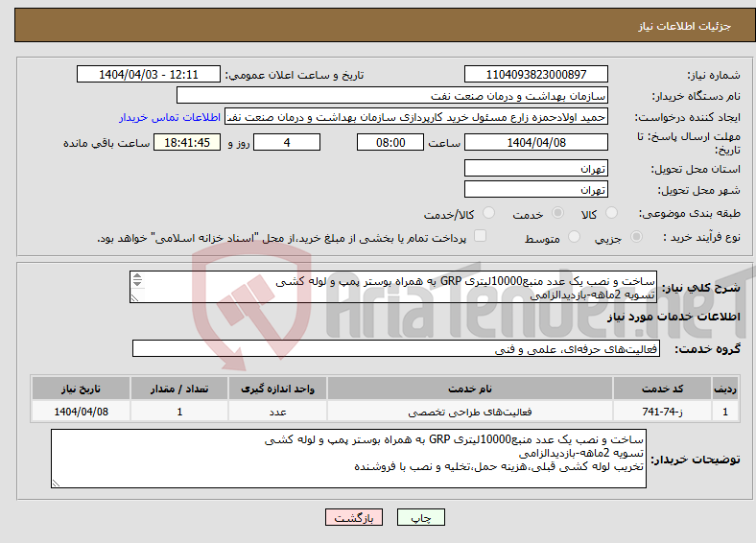The height and width of the screenshot is (543, 756).
Task: Click the واحد اندازه گیری column header
Action: pos(277,389)
